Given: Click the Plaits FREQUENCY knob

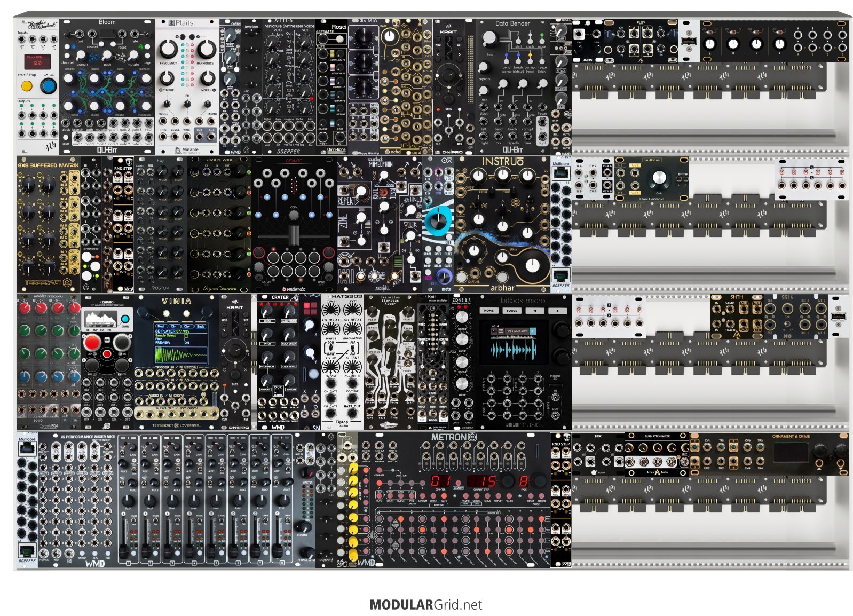Looking at the screenshot, I should pyautogui.click(x=168, y=49).
